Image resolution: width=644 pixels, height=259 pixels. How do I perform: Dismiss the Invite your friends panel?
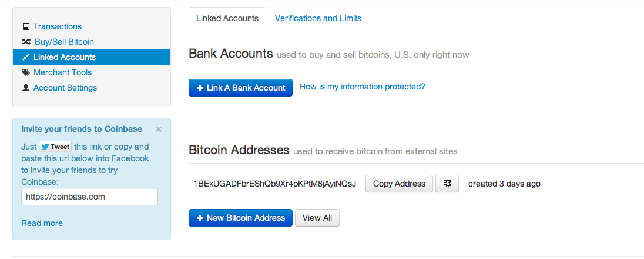pos(159,129)
